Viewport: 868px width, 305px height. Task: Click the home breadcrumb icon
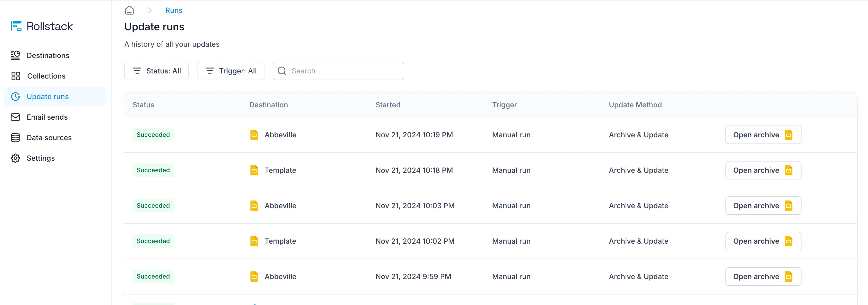click(x=129, y=11)
